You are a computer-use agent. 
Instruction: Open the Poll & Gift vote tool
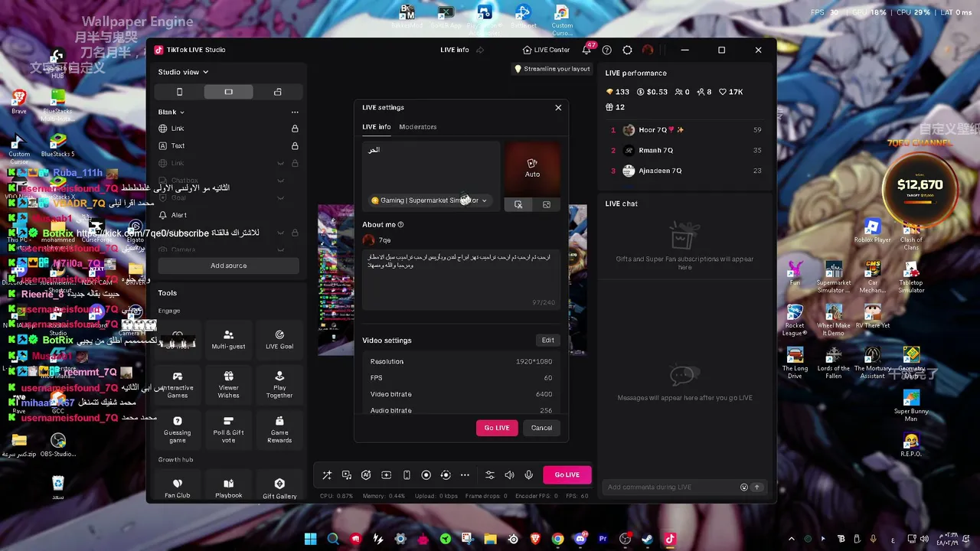coord(228,429)
